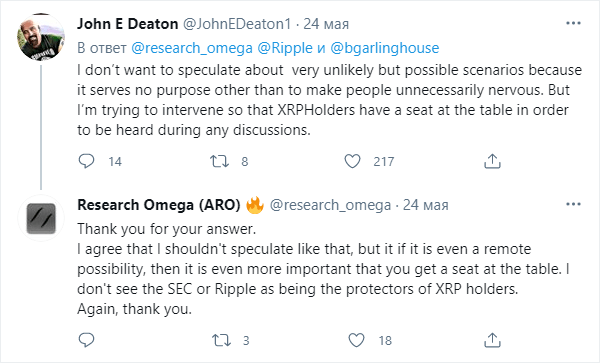
Task: Open the @Ripple mention link
Action: 285,48
